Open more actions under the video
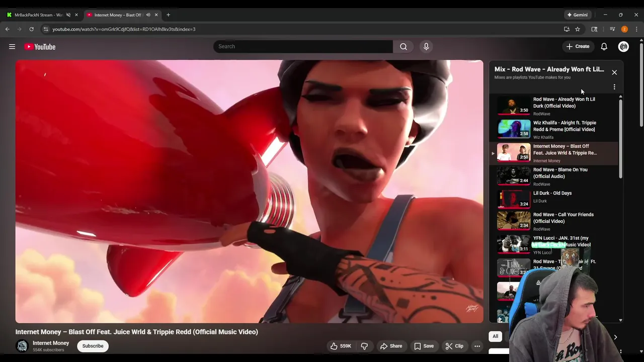Viewport: 644px width, 362px height. (477, 346)
